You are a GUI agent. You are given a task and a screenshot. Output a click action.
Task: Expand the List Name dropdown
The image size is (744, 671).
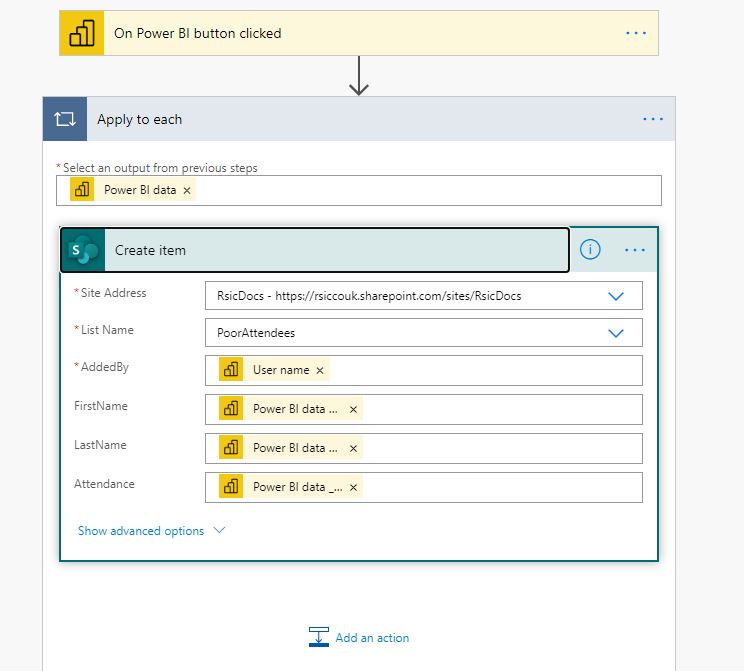[x=616, y=333]
